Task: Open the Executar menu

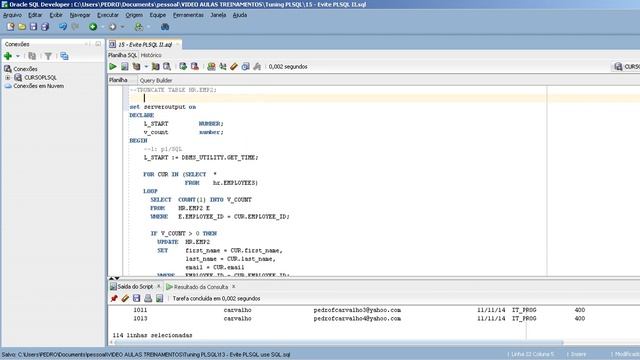Action: (x=108, y=15)
